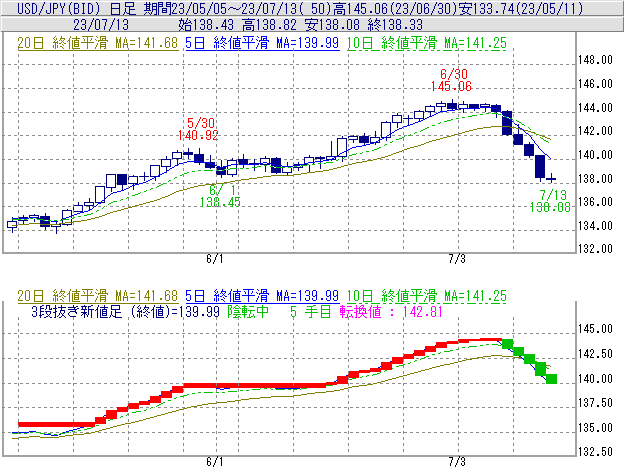Click the 140.00 label on lower axis
Viewport: 624px width, 475px height.
(595, 378)
